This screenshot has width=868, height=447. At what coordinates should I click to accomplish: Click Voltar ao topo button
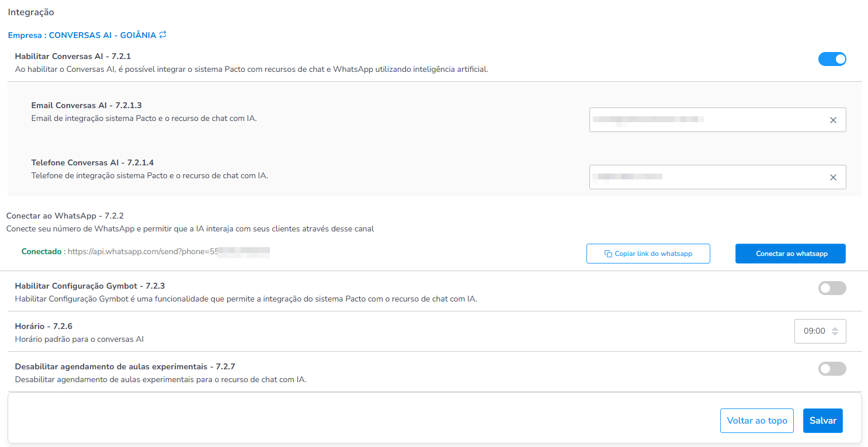tap(756, 421)
